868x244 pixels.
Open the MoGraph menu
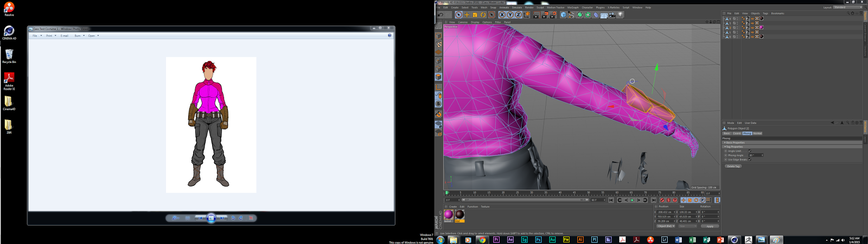[x=573, y=8]
